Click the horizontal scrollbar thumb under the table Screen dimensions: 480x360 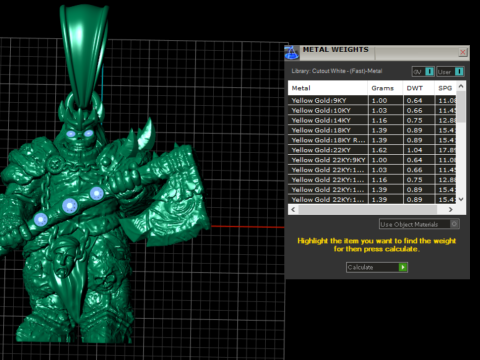(x=368, y=209)
